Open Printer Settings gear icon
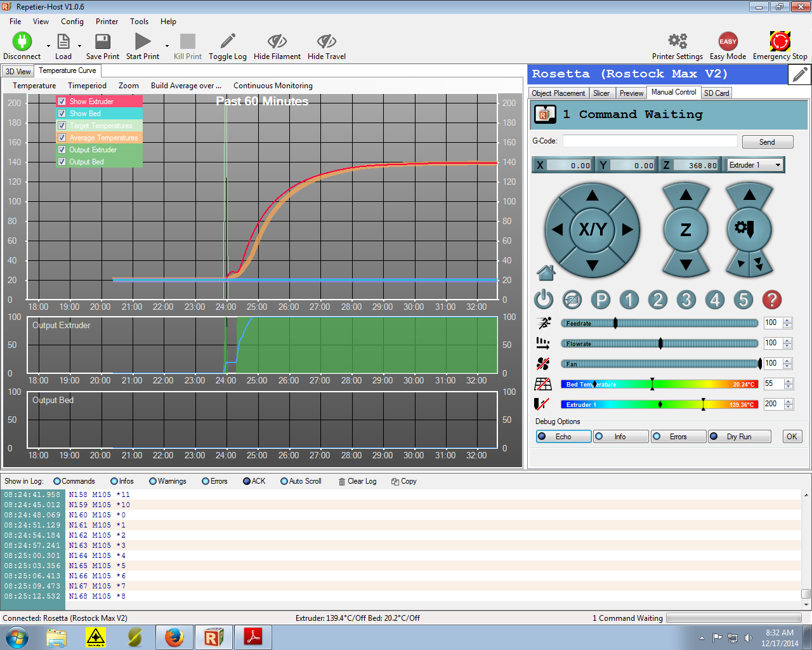Viewport: 812px width, 650px height. pyautogui.click(x=677, y=42)
